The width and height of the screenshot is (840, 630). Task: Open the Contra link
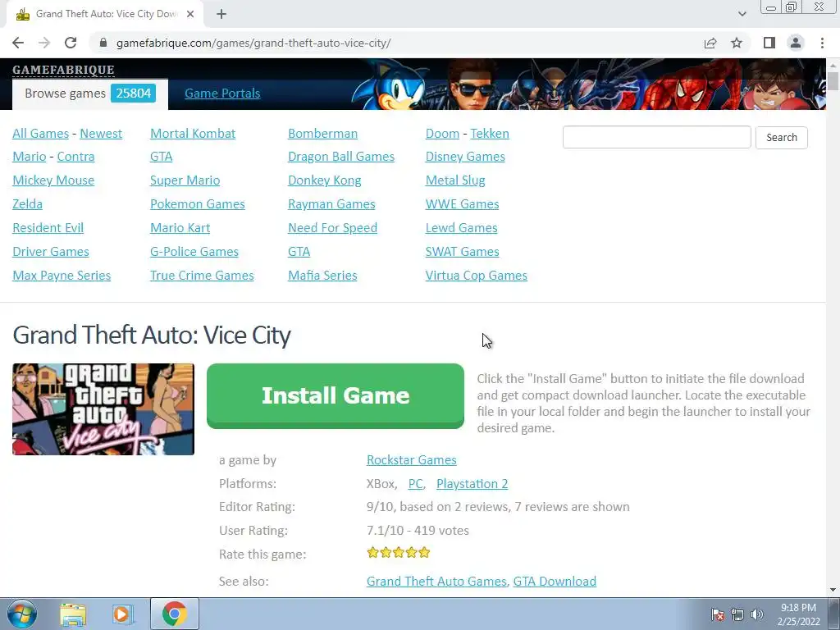click(75, 157)
